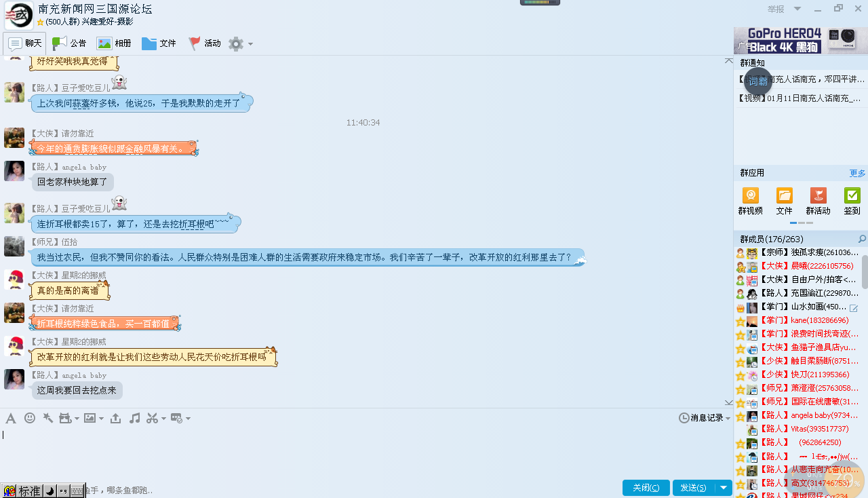The image size is (868, 498).
Task: Click the 群活动 app icon
Action: 818,202
